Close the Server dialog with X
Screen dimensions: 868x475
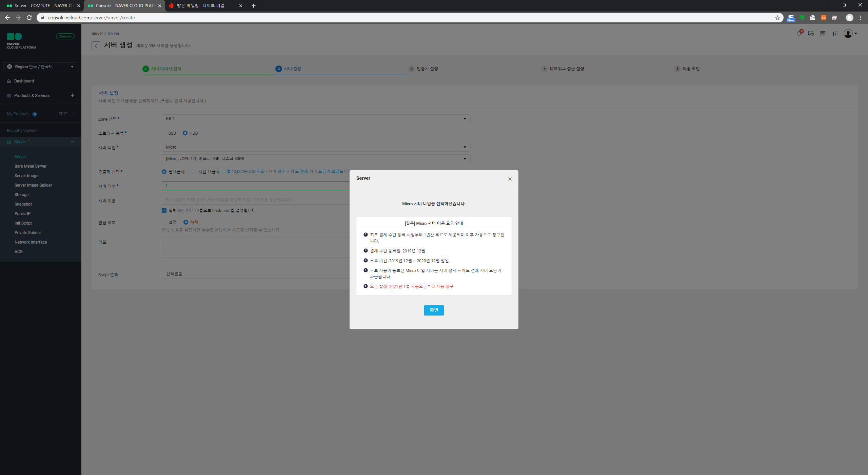point(510,179)
